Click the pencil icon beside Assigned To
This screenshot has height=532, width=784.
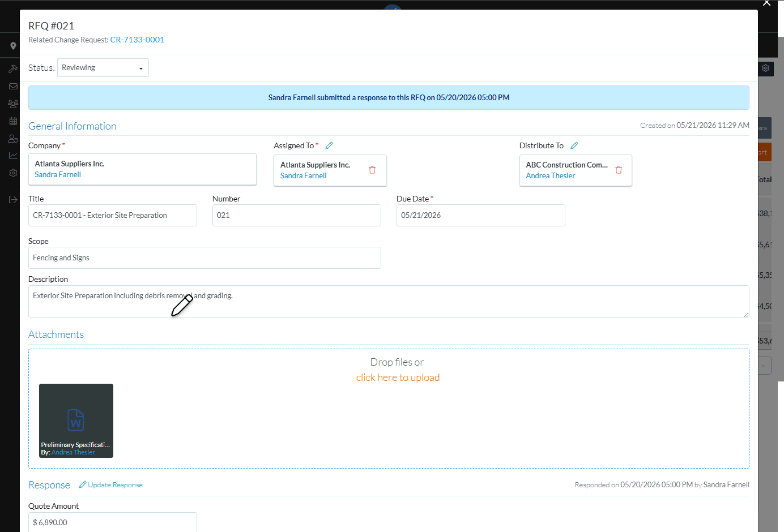click(x=329, y=145)
